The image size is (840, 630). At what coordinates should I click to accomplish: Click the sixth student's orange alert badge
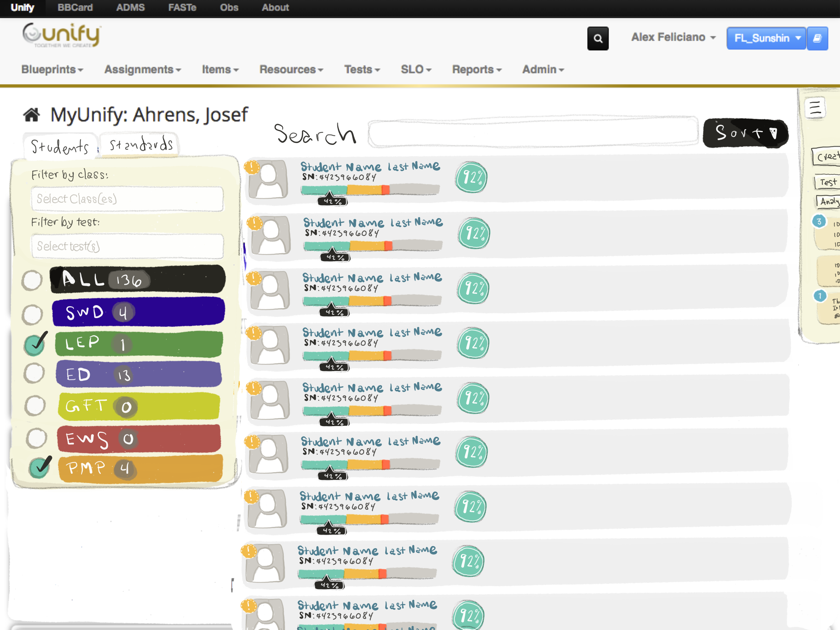[x=252, y=441]
